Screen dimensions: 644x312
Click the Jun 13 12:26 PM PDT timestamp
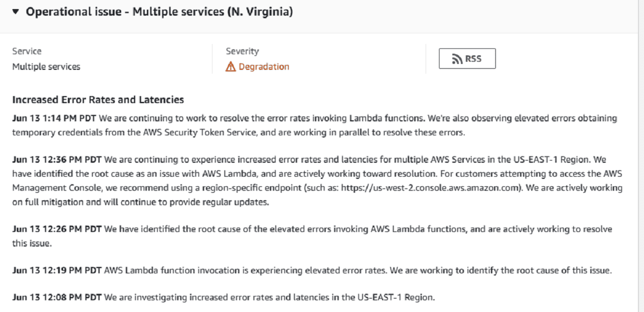(x=57, y=229)
